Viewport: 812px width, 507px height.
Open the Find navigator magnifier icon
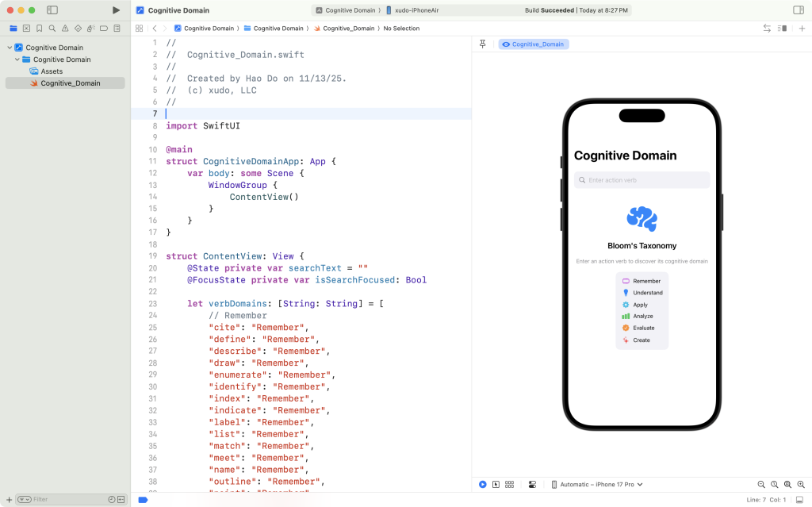click(52, 28)
